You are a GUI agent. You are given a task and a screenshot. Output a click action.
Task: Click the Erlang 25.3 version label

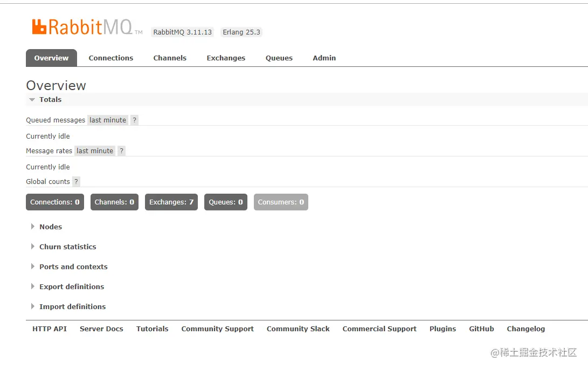coord(241,32)
